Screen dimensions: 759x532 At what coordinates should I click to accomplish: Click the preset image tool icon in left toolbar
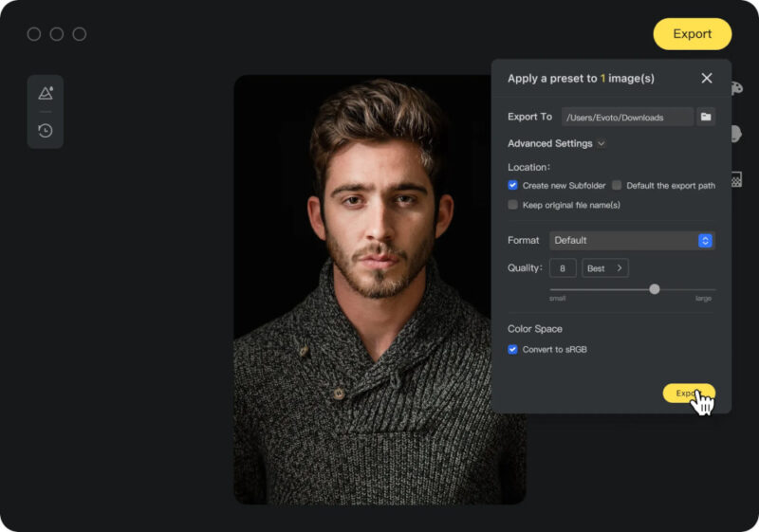[46, 93]
